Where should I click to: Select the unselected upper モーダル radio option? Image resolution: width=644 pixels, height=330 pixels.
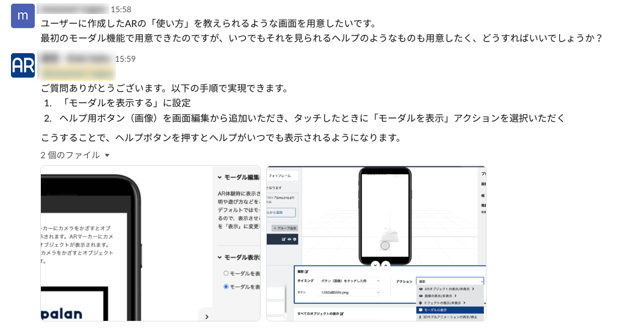pos(226,273)
